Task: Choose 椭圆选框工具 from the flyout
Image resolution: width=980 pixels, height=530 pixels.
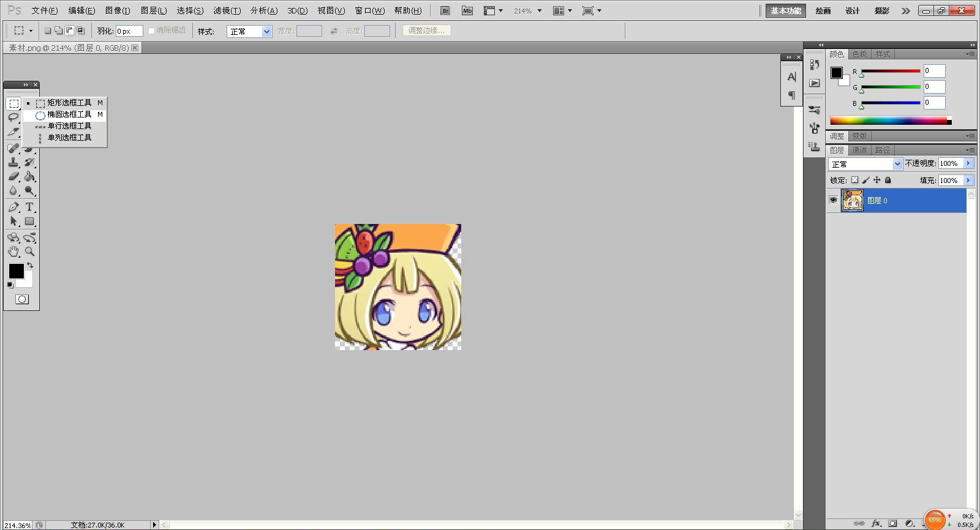Action: [66, 114]
